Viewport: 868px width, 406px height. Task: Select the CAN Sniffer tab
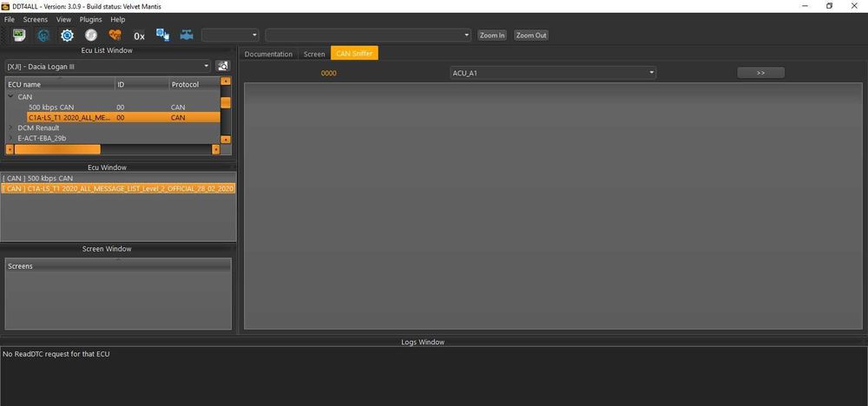pos(354,53)
